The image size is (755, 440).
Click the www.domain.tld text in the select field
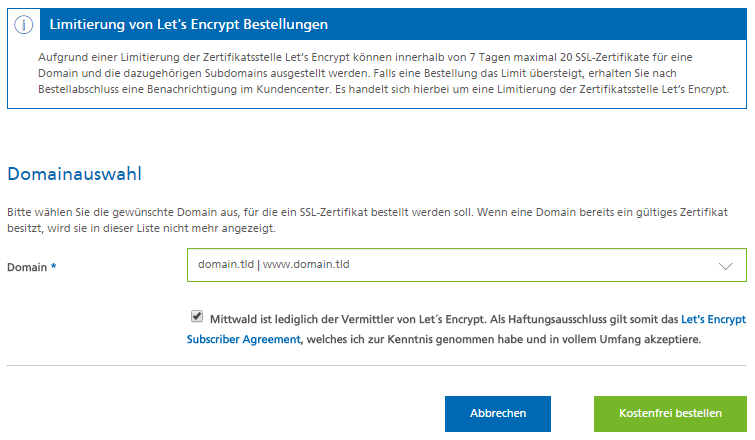306,264
